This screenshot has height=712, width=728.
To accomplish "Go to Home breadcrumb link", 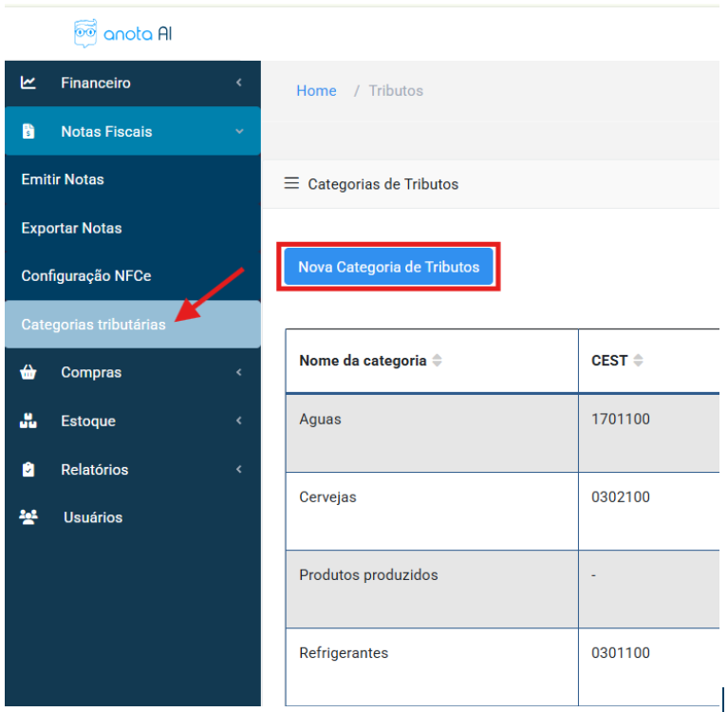I will [316, 91].
